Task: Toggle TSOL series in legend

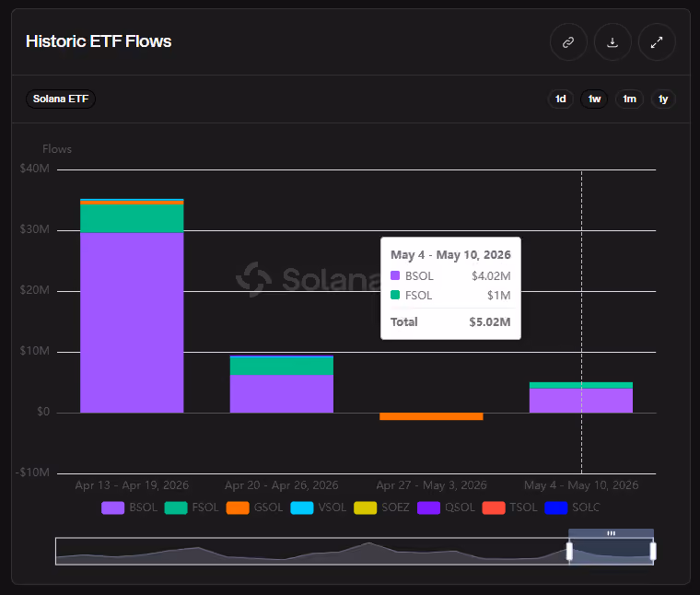Action: (x=510, y=507)
